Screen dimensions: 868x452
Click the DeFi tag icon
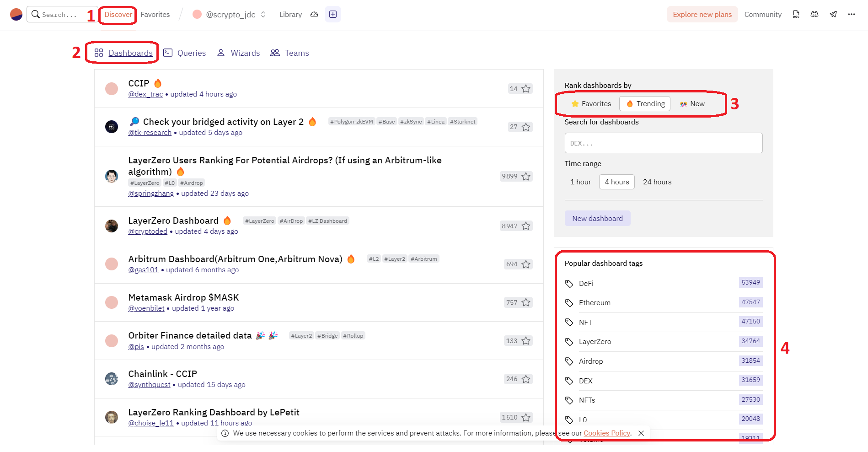569,284
